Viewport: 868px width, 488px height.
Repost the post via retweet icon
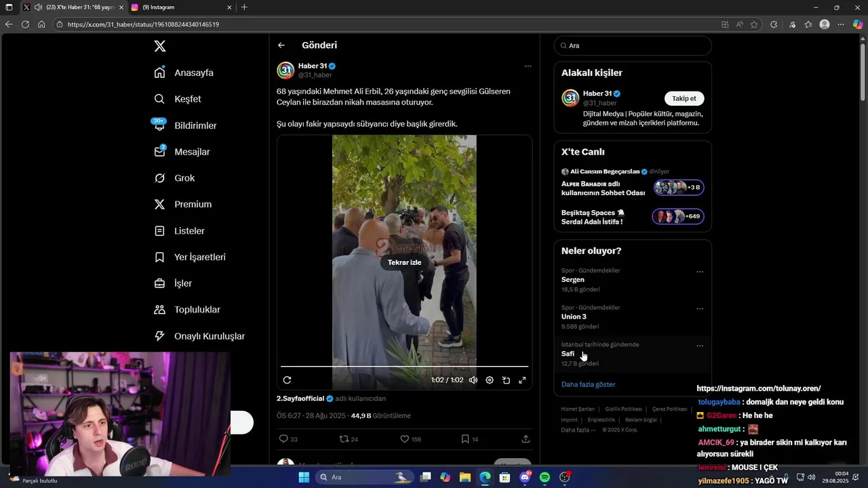coord(344,439)
